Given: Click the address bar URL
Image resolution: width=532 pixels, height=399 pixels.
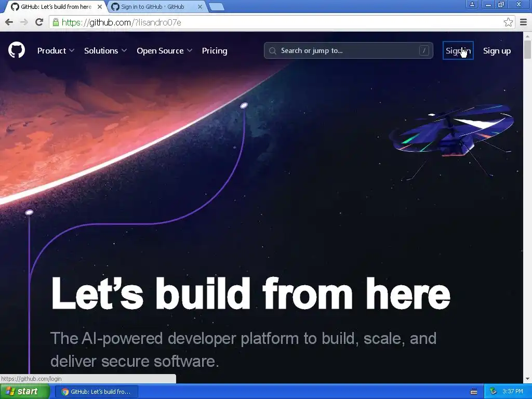Looking at the screenshot, I should coord(122,22).
